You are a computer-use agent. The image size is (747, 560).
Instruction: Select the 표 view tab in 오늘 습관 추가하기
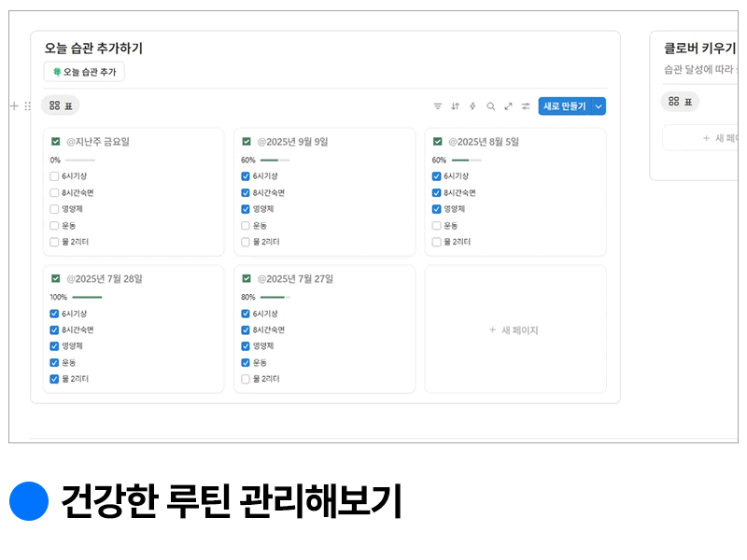(60, 105)
